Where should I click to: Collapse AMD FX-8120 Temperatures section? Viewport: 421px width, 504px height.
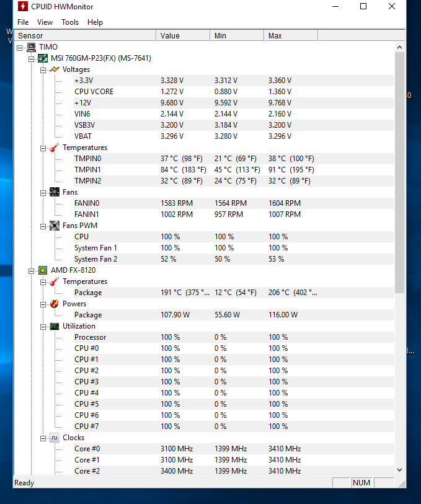tap(43, 283)
